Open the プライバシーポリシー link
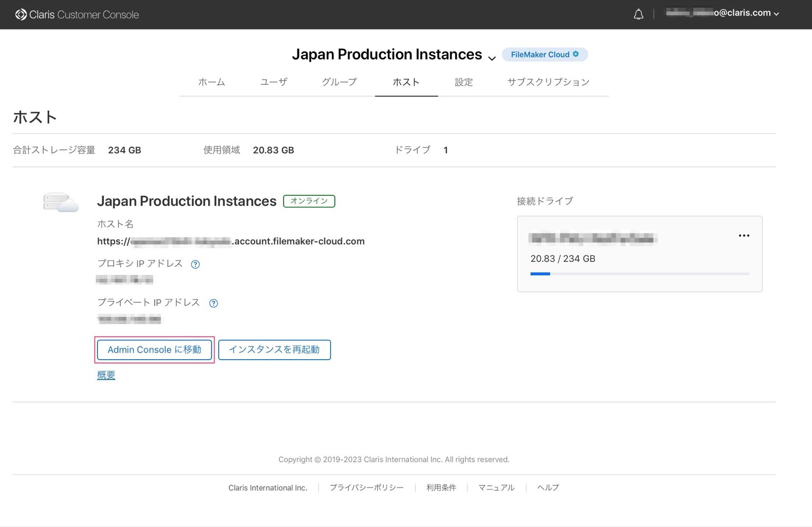Image resolution: width=812 pixels, height=527 pixels. (366, 487)
